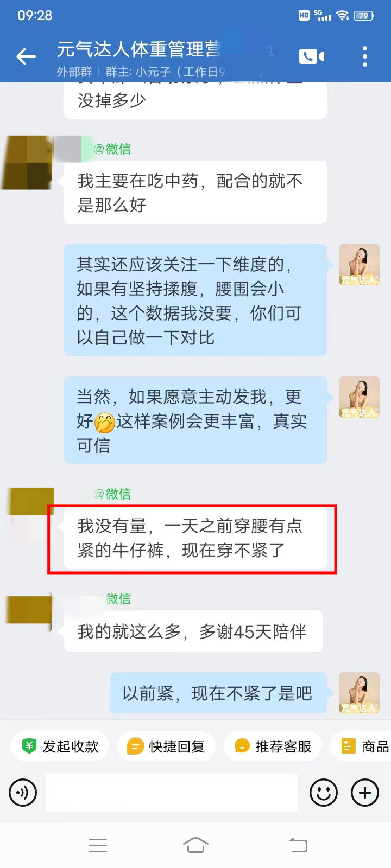
Task: Open the three-dot more options menu
Action: [365, 56]
